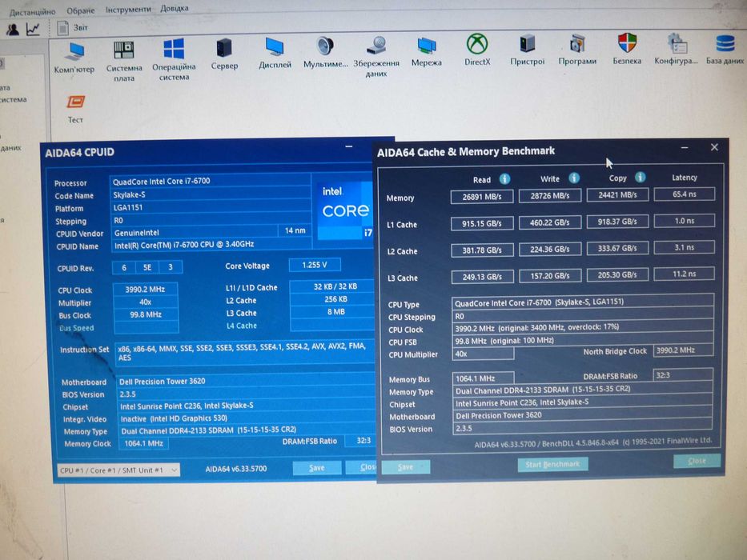
Task: Open the Дистанційно menu
Action: pos(32,12)
